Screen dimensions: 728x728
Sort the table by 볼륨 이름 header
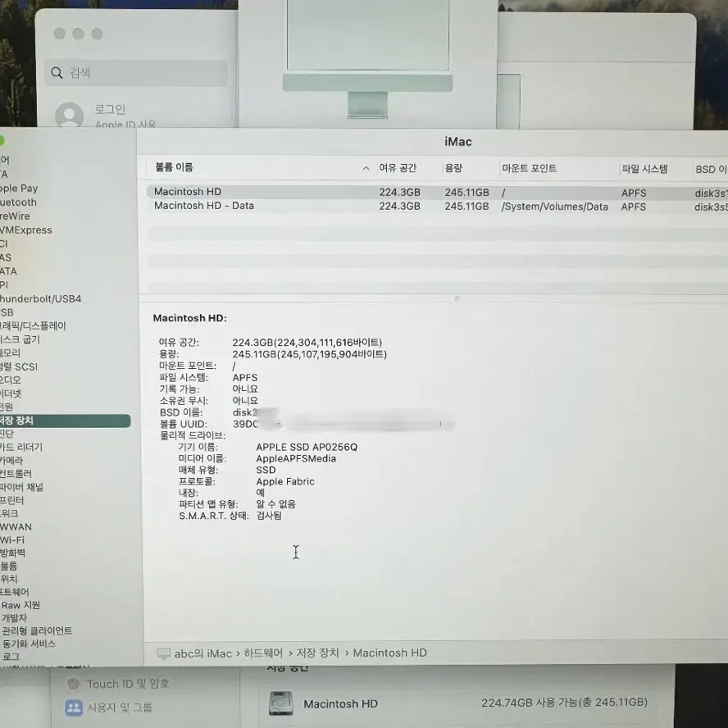(174, 167)
